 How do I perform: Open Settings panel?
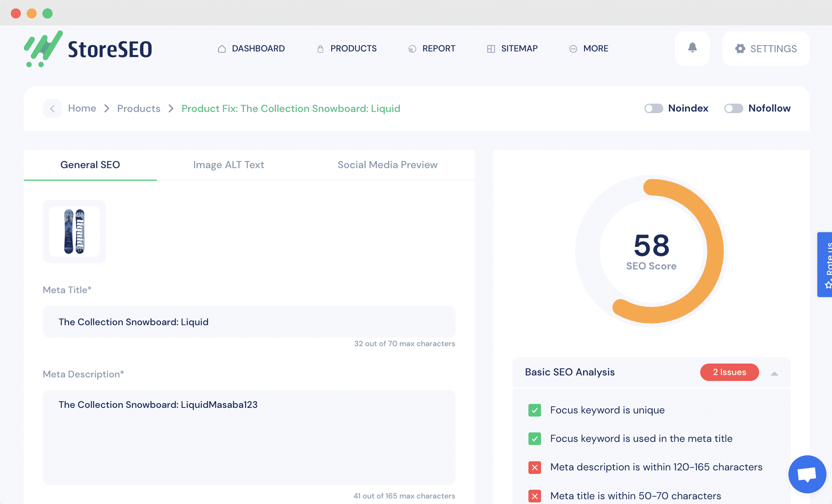[x=766, y=49]
